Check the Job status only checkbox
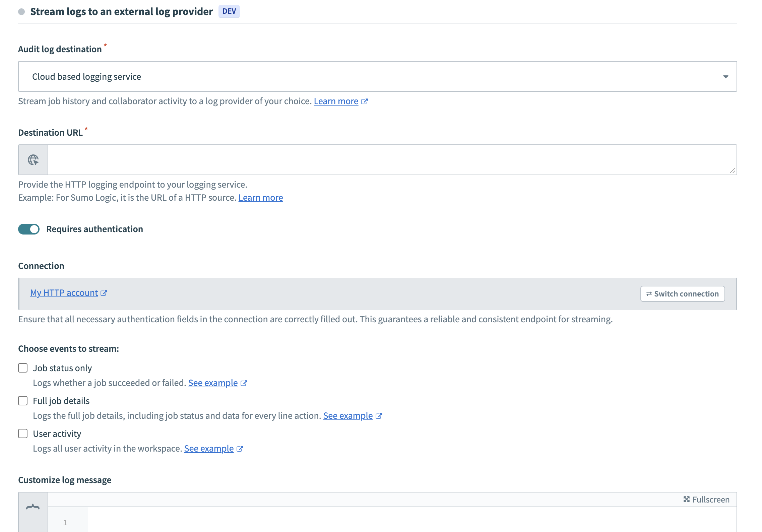This screenshot has width=762, height=532. (x=23, y=368)
